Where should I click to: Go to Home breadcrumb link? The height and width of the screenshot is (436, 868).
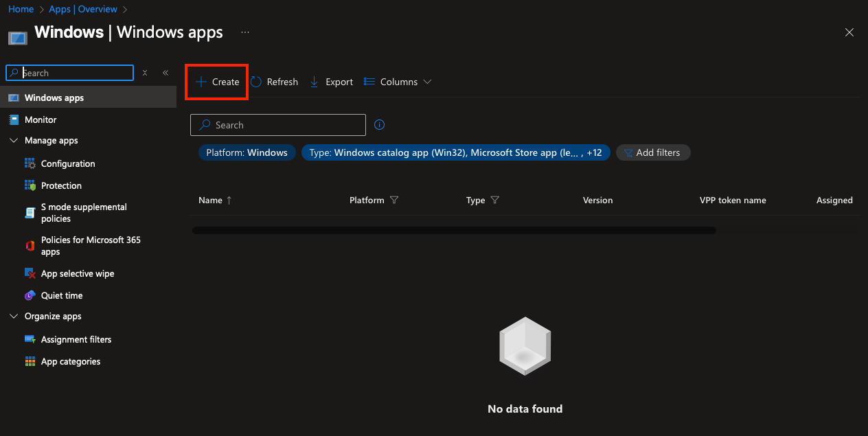pos(21,9)
